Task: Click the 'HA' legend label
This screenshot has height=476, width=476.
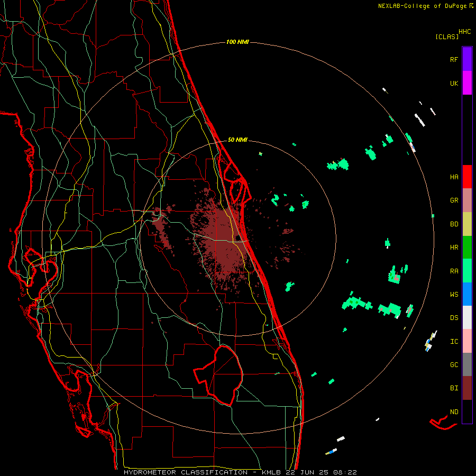Action: [x=454, y=177]
